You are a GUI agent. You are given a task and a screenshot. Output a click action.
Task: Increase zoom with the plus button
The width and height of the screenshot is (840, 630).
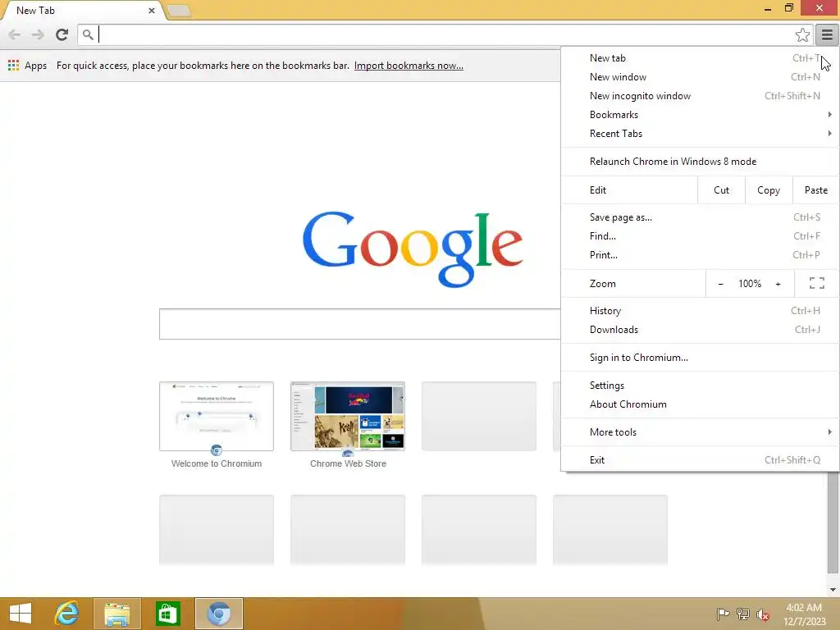pos(778,283)
